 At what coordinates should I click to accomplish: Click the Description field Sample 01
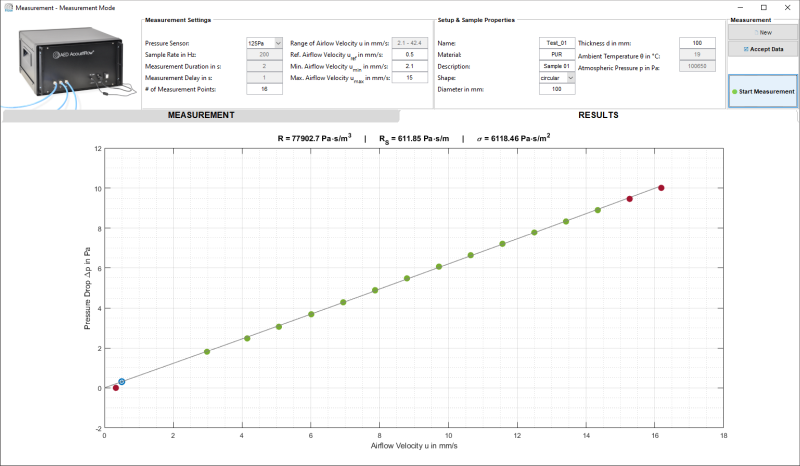point(557,66)
